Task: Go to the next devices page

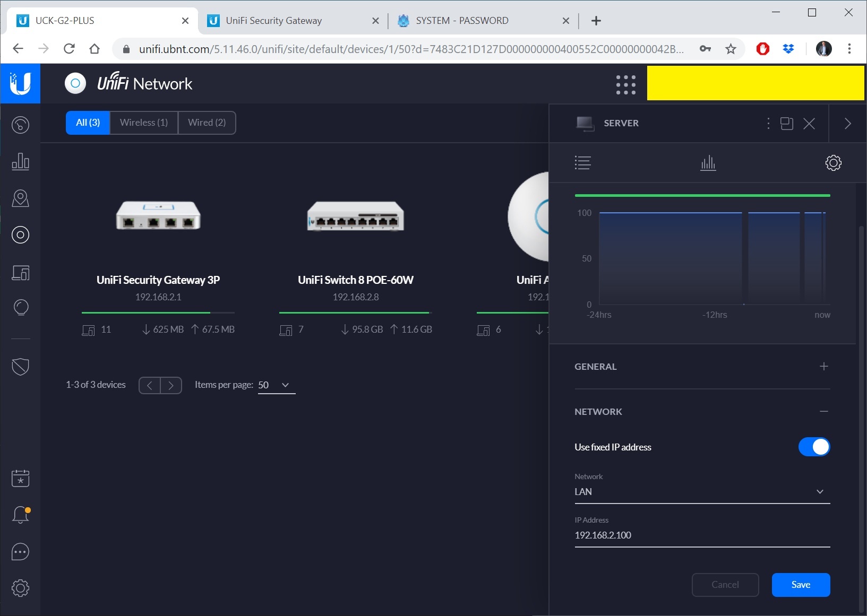Action: pyautogui.click(x=171, y=385)
